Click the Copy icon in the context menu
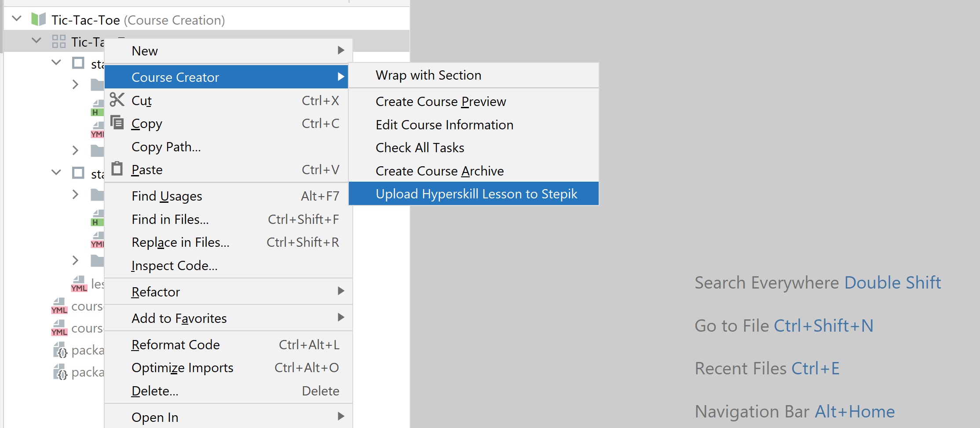Screen dimensions: 980x428 [x=117, y=123]
